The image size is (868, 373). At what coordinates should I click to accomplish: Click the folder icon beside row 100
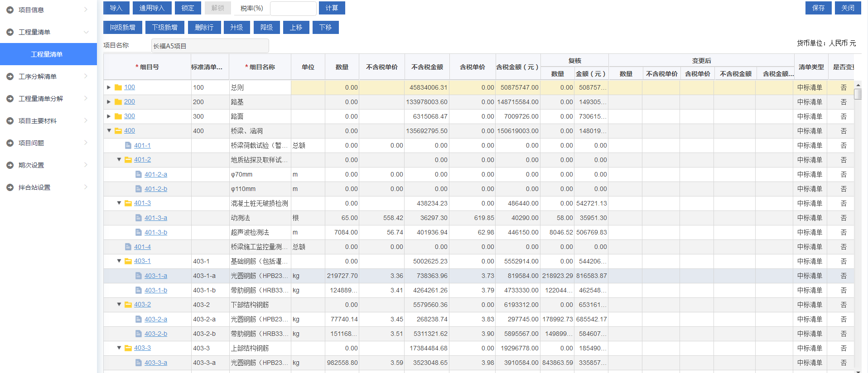pos(118,87)
